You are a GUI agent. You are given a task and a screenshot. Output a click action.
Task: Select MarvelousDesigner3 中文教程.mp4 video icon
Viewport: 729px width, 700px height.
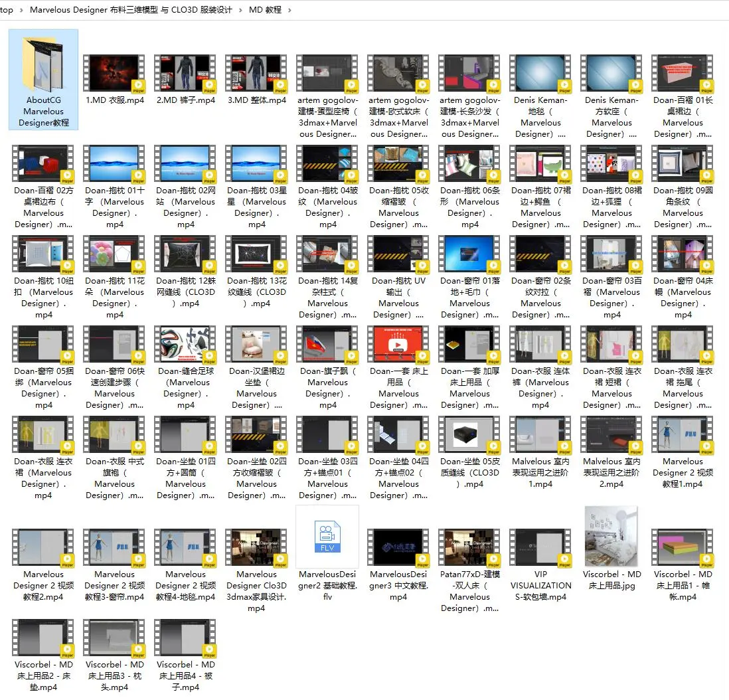398,547
